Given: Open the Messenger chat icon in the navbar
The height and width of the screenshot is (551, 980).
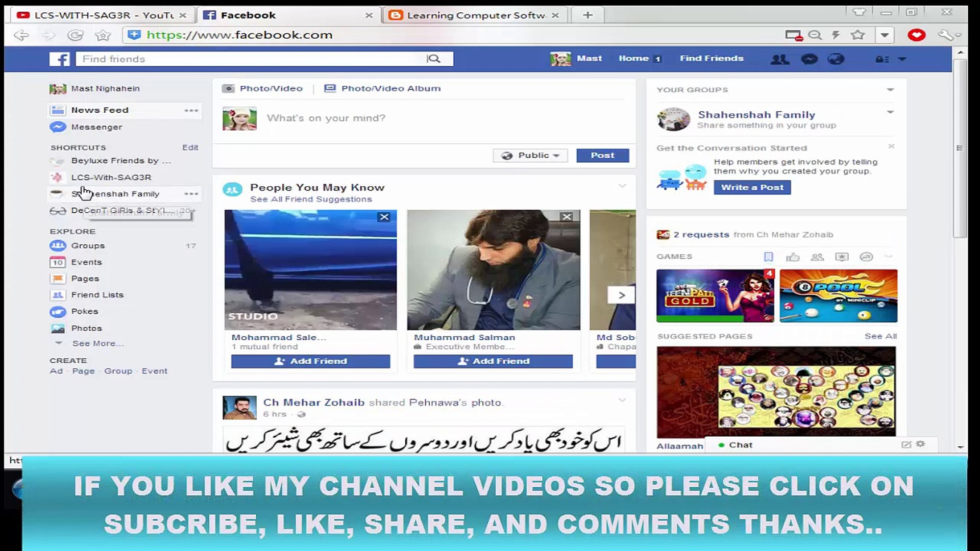Looking at the screenshot, I should [x=809, y=59].
